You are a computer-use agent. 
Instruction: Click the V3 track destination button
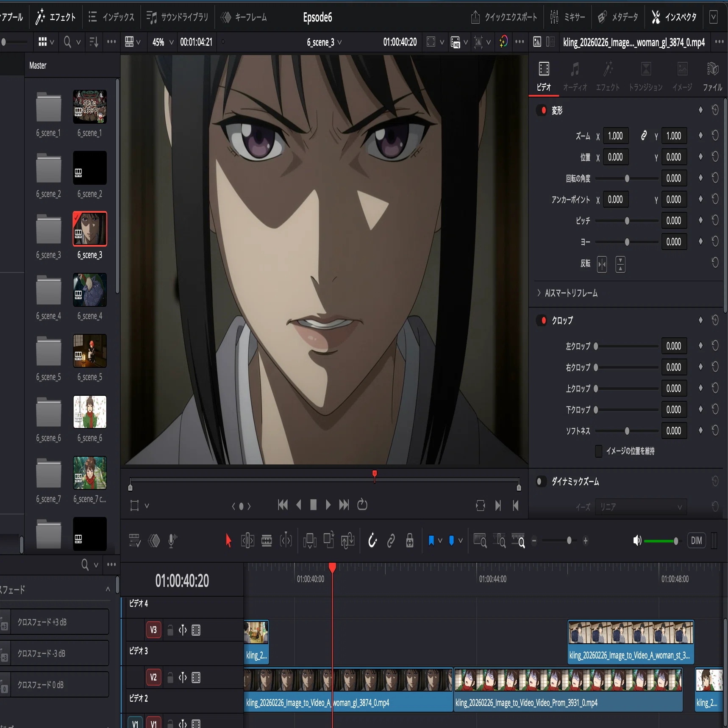(x=153, y=630)
